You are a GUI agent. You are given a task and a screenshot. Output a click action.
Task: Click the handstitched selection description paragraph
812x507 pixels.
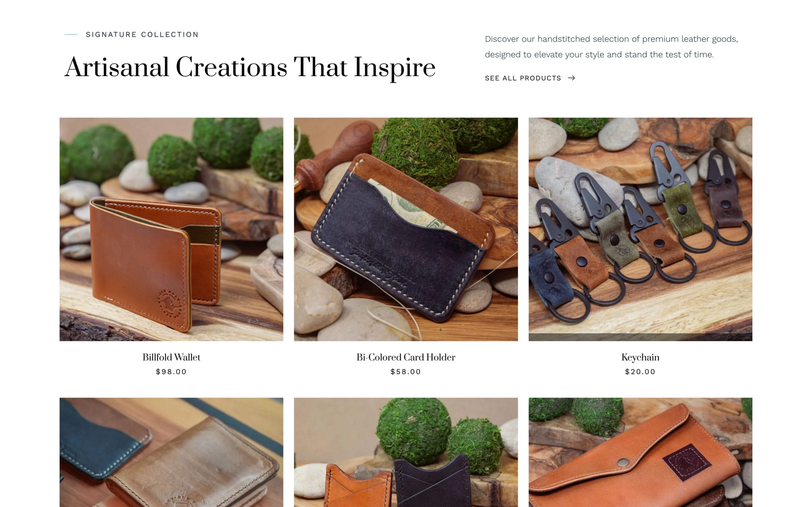pos(611,47)
